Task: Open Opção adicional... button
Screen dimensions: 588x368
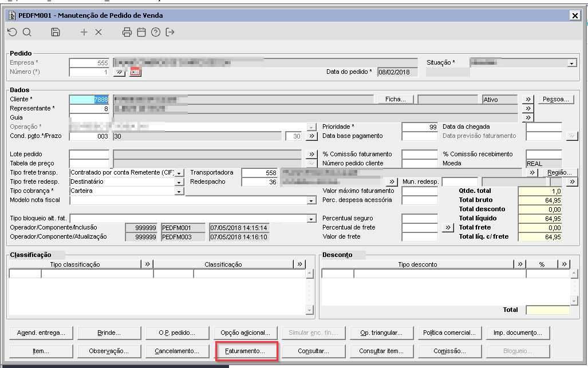Action: [245, 333]
